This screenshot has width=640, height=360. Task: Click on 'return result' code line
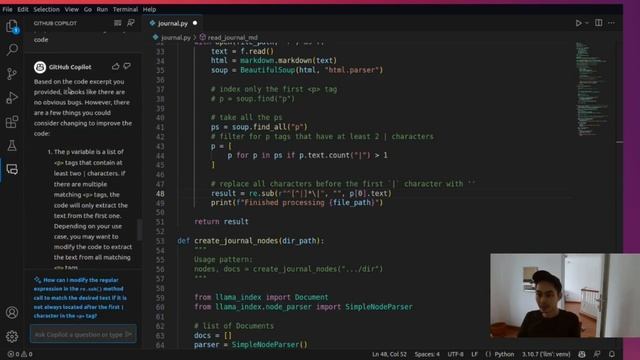click(221, 222)
